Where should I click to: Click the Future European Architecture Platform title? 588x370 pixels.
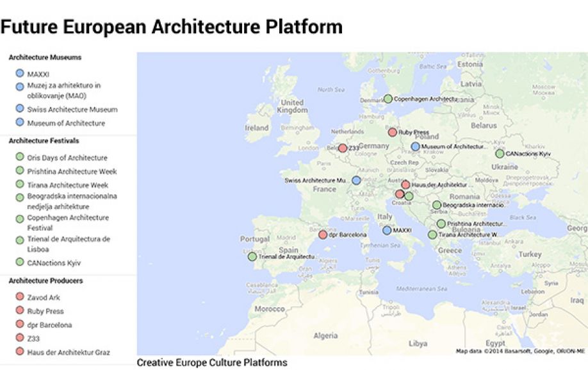(172, 27)
